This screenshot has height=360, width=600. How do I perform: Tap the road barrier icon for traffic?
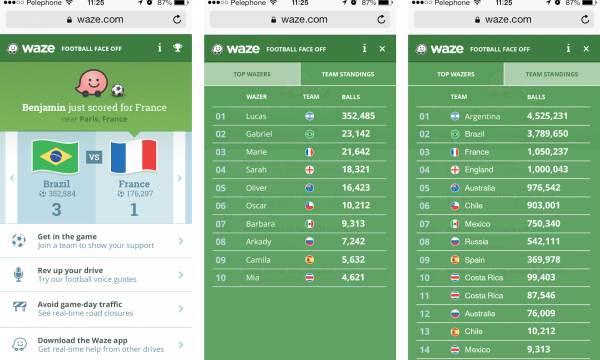tap(19, 307)
